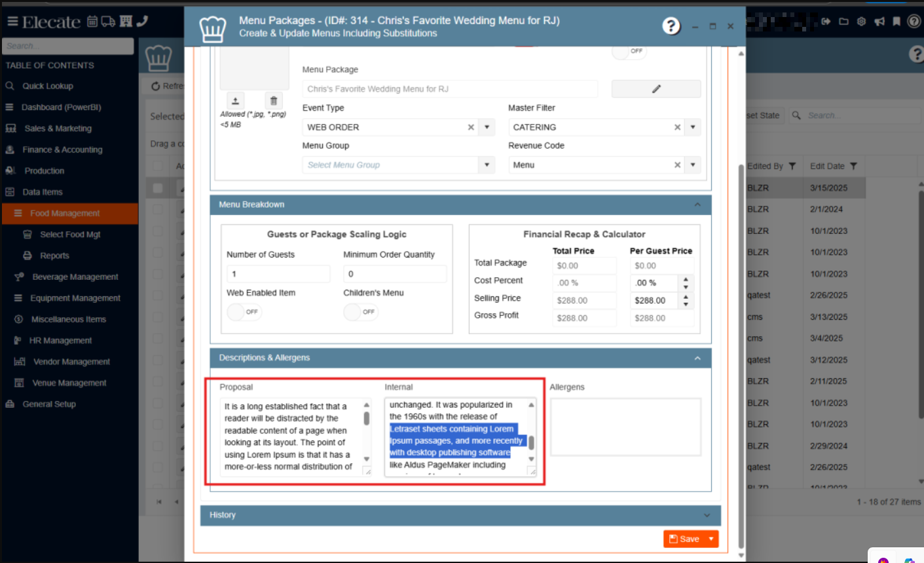Open Beverage Management in sidebar

click(x=75, y=277)
